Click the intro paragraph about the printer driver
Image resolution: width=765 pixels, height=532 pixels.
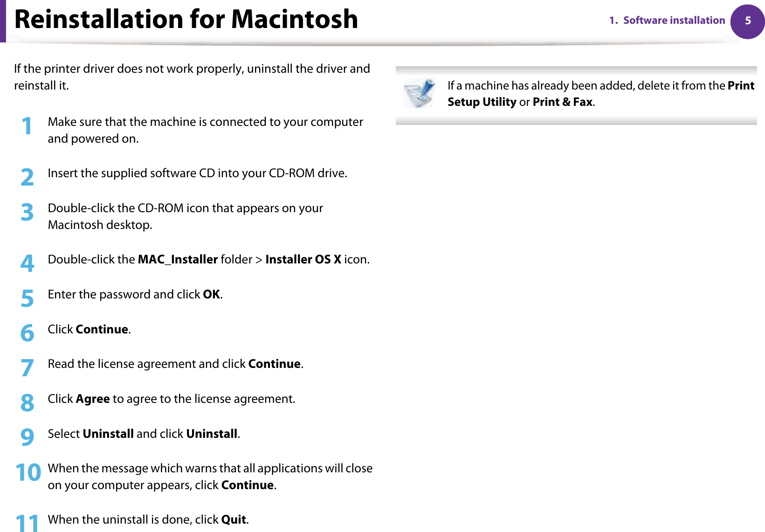pyautogui.click(x=192, y=77)
